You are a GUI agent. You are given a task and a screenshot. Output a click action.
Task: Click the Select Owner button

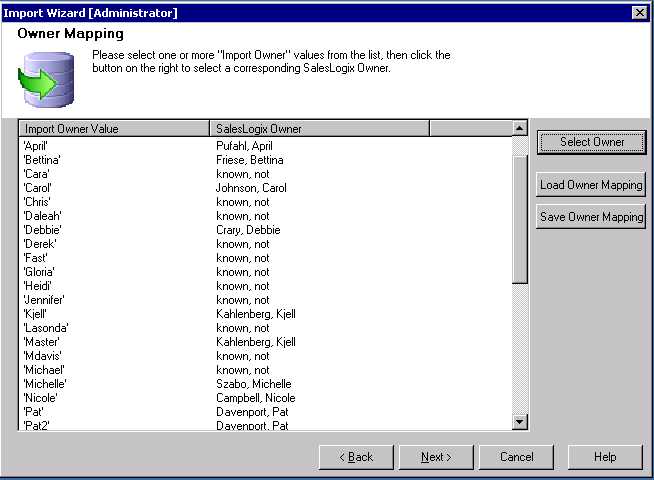pyautogui.click(x=592, y=142)
